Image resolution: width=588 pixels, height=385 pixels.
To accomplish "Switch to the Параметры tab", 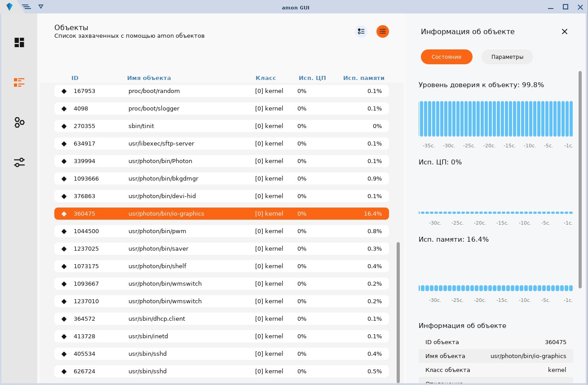I will click(507, 57).
